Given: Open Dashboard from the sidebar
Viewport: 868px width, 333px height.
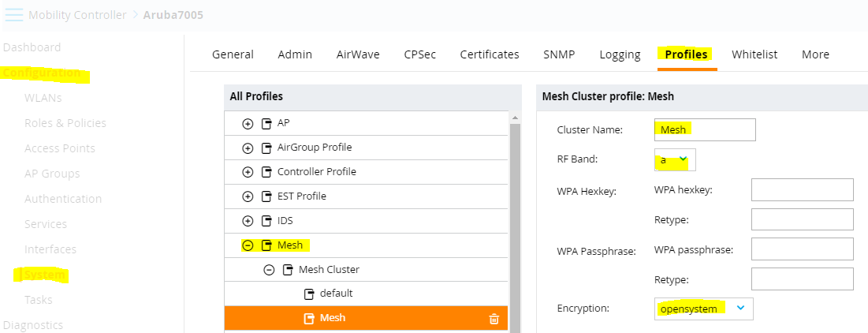Looking at the screenshot, I should [32, 47].
